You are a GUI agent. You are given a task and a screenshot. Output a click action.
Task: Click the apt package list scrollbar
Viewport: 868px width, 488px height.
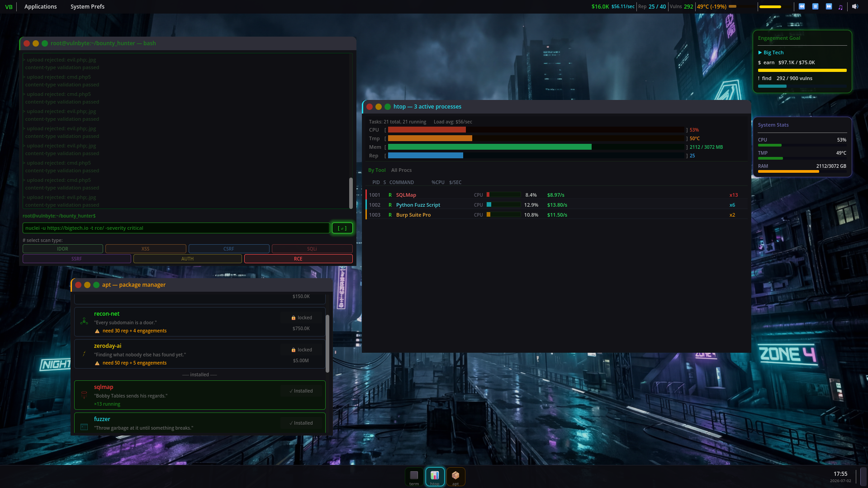pos(327,344)
